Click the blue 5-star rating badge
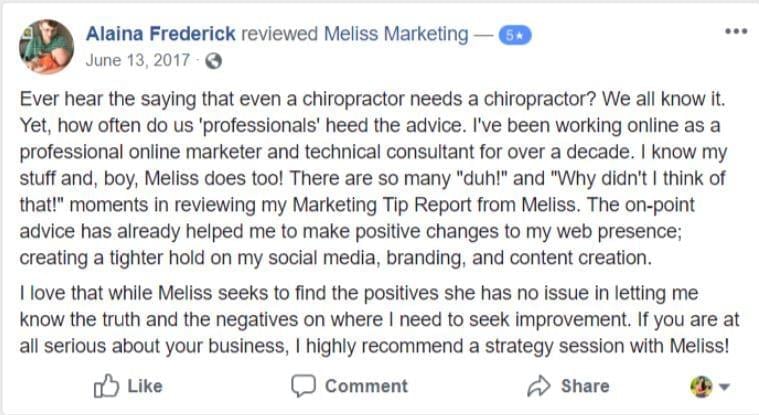Viewport: 759px width, 415px height. pyautogui.click(x=515, y=35)
